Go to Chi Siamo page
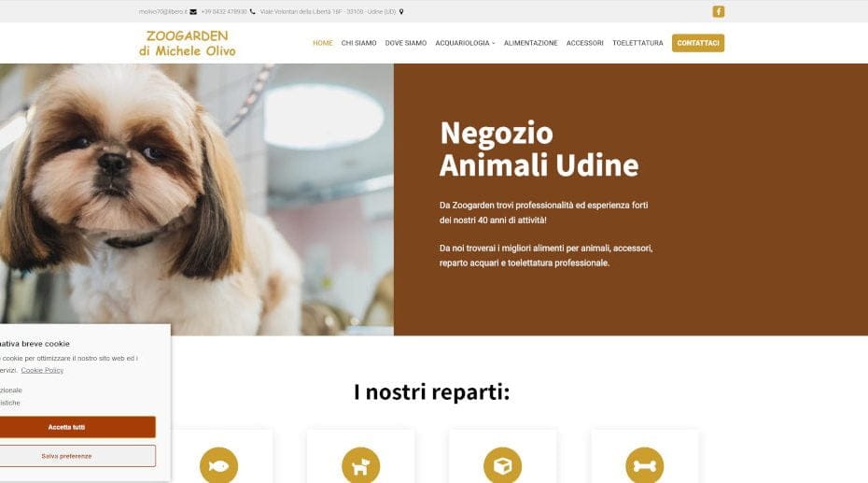The width and height of the screenshot is (868, 483). point(358,43)
